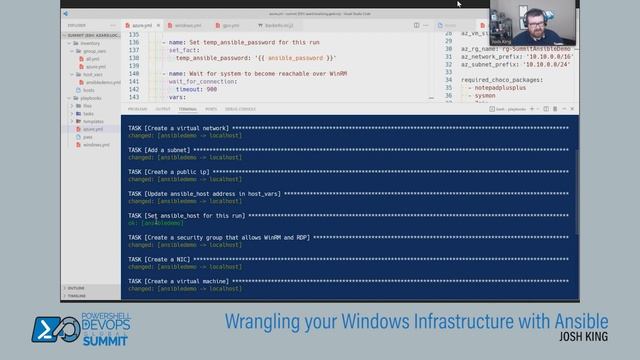The image size is (640, 360).
Task: Open the DEBUG CONSOLE panel tab
Action: pos(240,109)
